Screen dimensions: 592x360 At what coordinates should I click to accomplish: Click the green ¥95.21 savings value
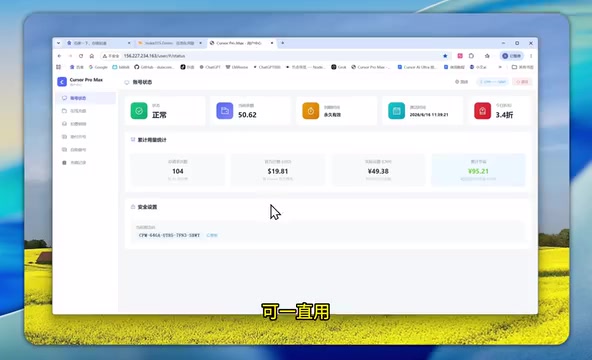[478, 171]
